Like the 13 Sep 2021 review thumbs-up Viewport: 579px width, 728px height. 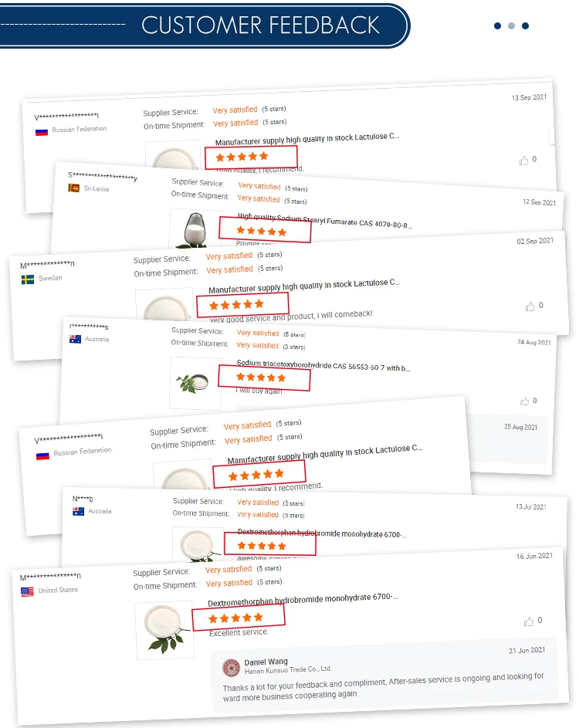point(523,161)
